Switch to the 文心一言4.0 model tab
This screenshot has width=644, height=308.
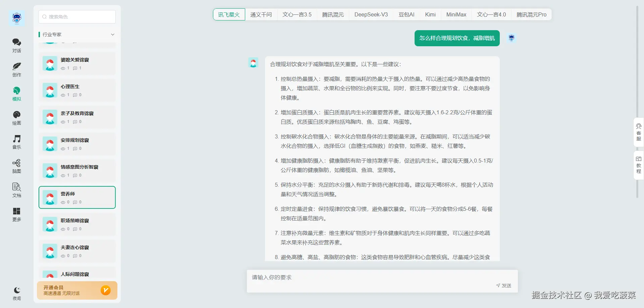[x=491, y=14]
